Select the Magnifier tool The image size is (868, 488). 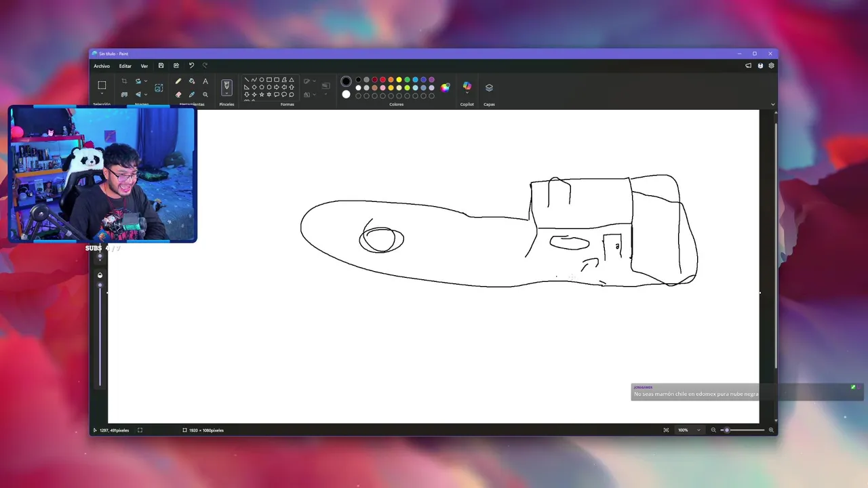[205, 94]
